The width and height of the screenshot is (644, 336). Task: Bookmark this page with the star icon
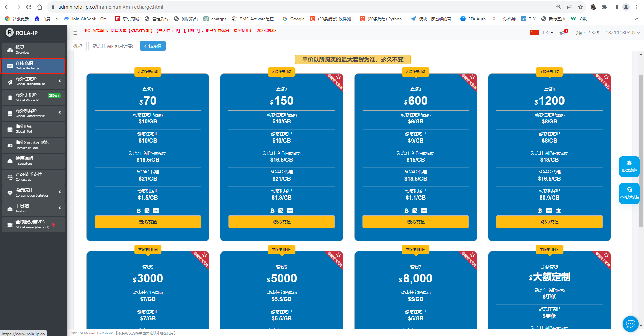(x=580, y=7)
